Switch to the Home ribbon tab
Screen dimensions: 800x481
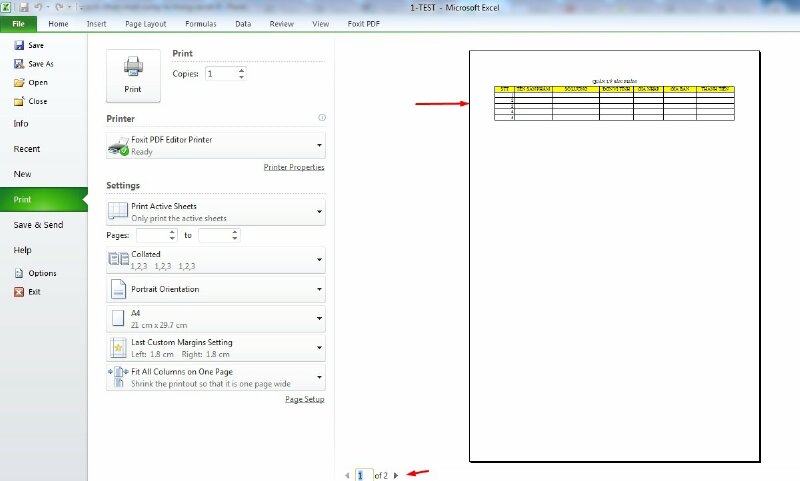(58, 24)
